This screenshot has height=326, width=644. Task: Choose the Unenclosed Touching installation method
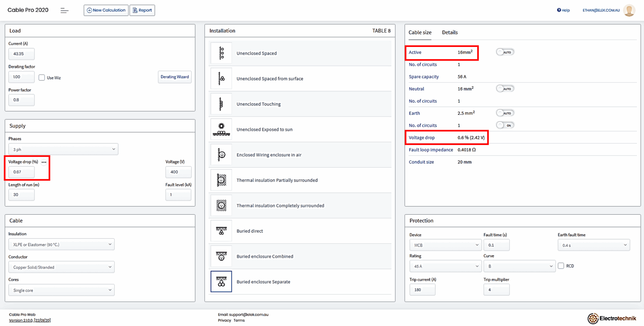tap(221, 104)
